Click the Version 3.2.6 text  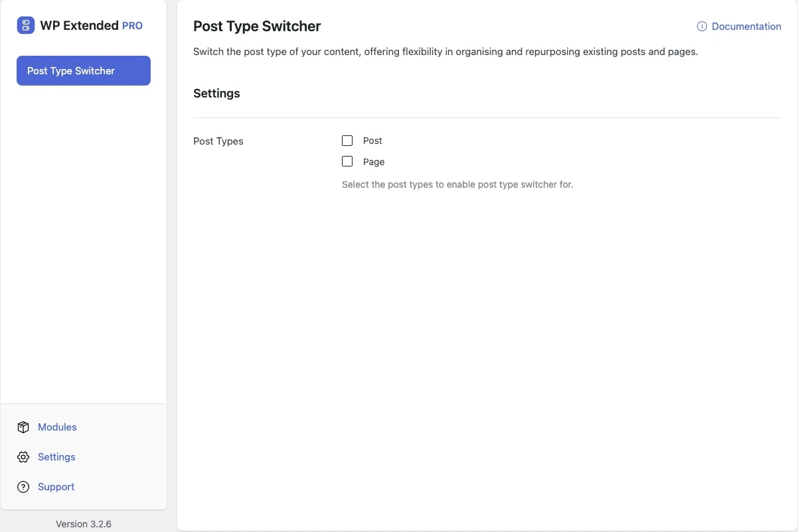point(84,524)
